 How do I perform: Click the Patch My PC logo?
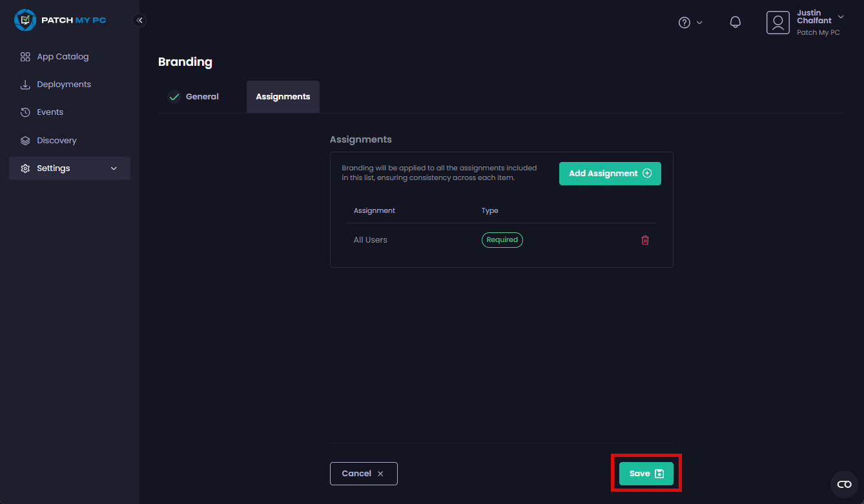pos(60,20)
